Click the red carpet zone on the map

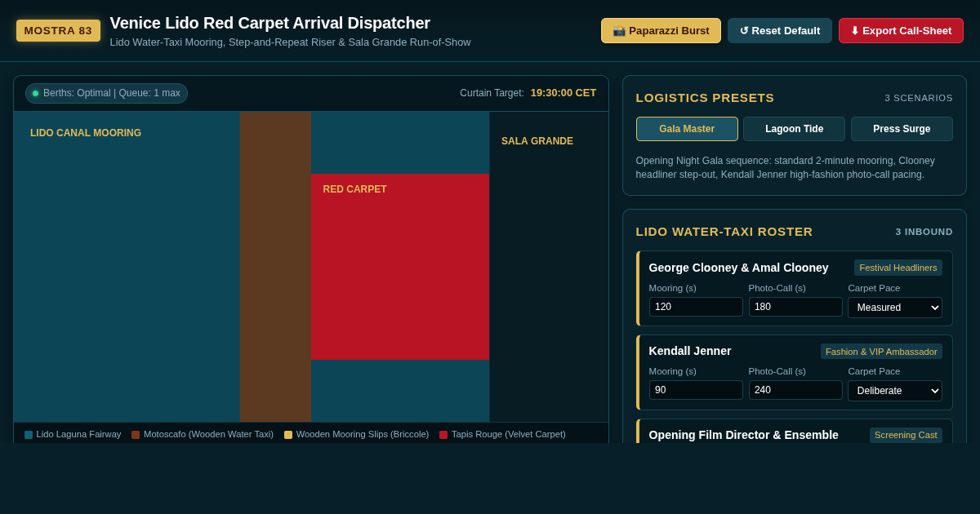tap(400, 267)
